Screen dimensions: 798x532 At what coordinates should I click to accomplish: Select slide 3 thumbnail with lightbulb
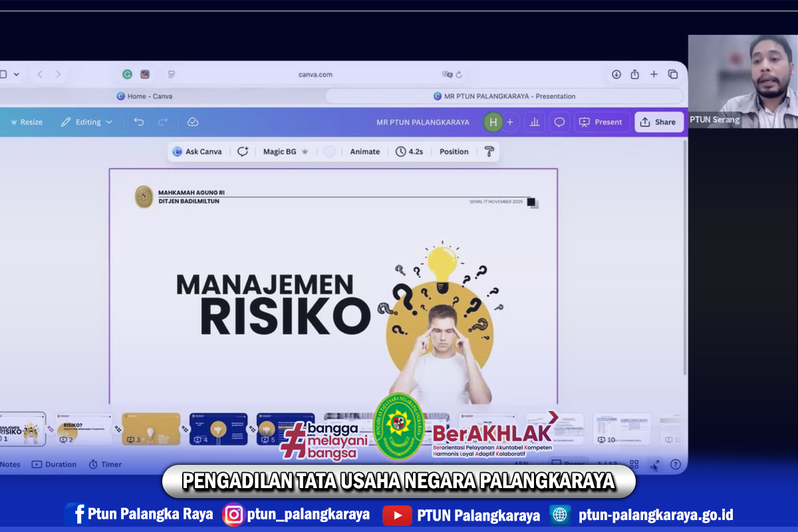151,429
